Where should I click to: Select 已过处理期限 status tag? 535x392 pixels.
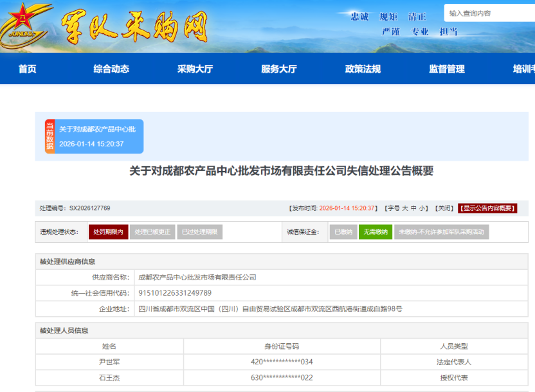pyautogui.click(x=199, y=232)
